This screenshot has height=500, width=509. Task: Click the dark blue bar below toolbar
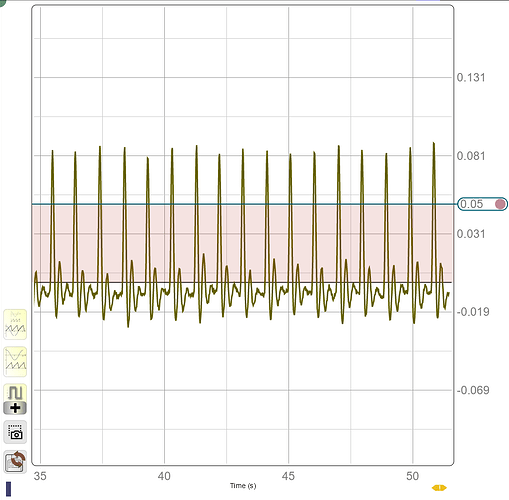coord(8,489)
